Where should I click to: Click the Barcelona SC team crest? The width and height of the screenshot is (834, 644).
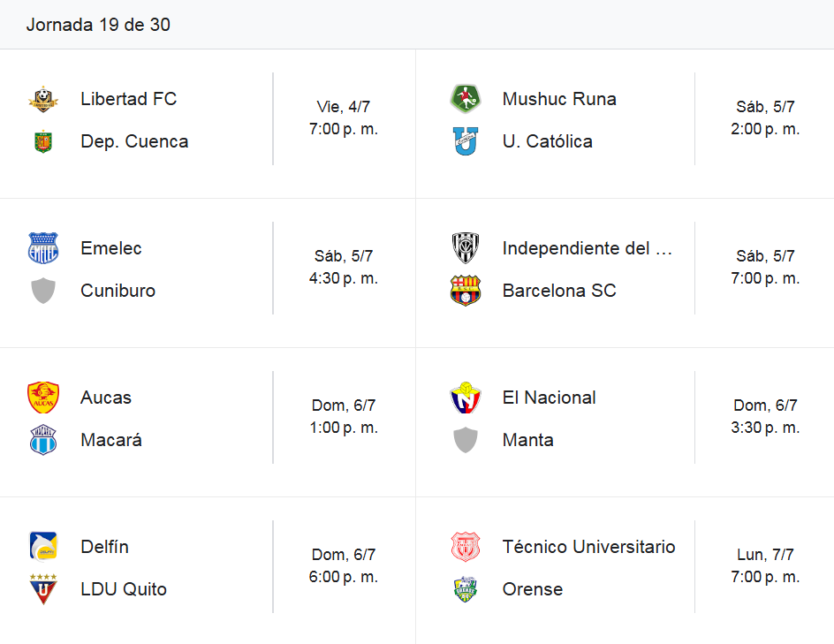(x=466, y=291)
